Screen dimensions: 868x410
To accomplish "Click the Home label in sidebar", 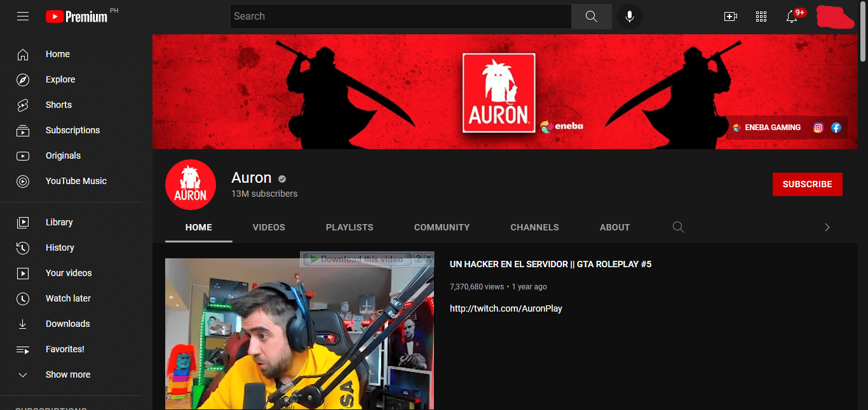I will click(58, 55).
